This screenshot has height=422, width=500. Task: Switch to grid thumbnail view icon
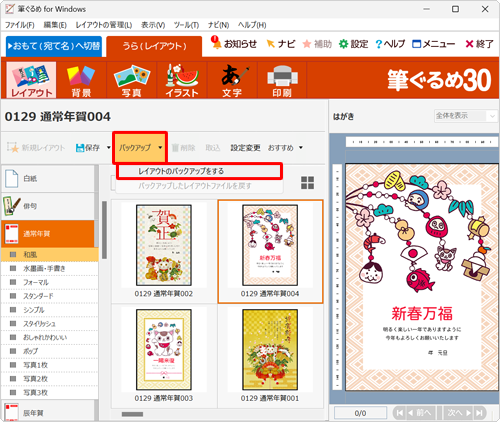307,182
